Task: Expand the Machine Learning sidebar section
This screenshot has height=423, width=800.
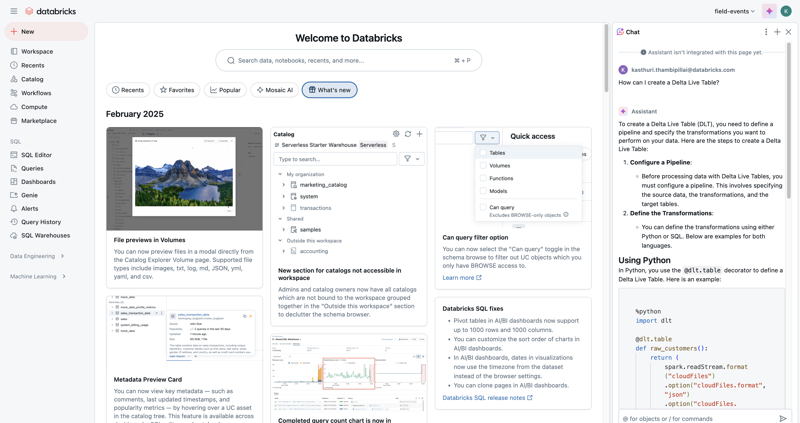Action: (x=38, y=277)
